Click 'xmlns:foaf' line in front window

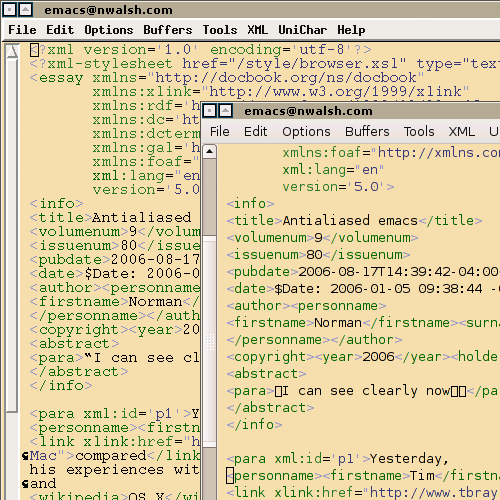[x=391, y=153]
